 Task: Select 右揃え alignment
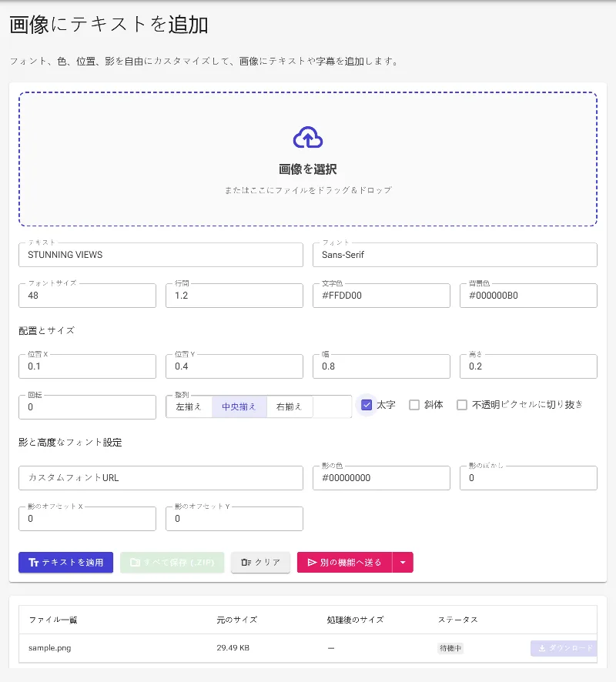pos(290,406)
